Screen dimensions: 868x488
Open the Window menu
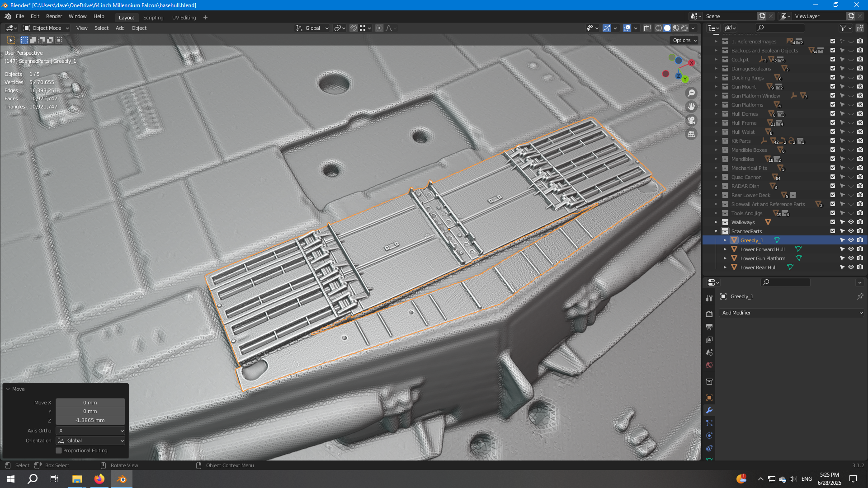click(x=77, y=16)
